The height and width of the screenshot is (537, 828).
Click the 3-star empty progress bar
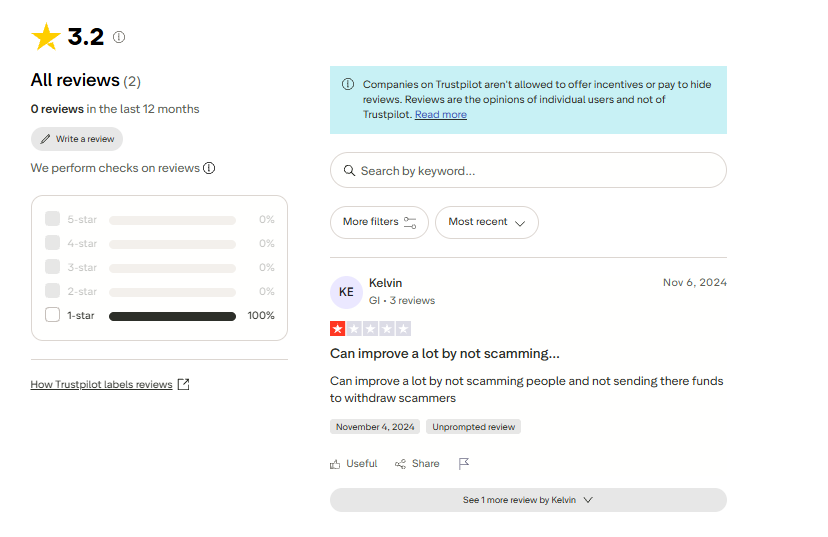[172, 268]
